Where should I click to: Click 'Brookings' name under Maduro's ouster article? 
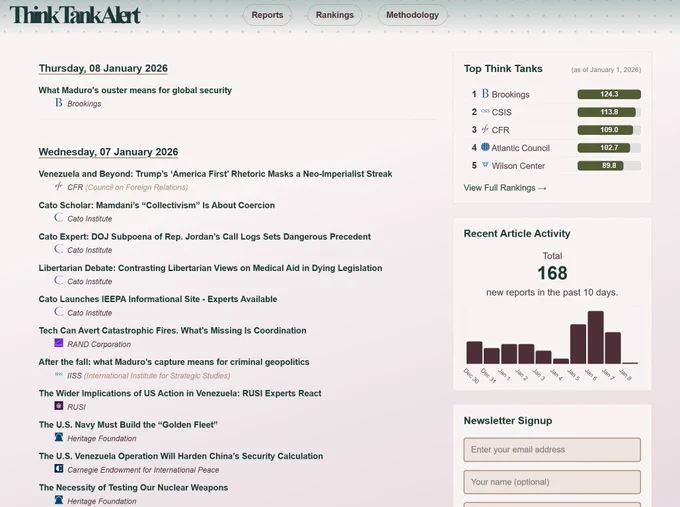click(x=84, y=104)
